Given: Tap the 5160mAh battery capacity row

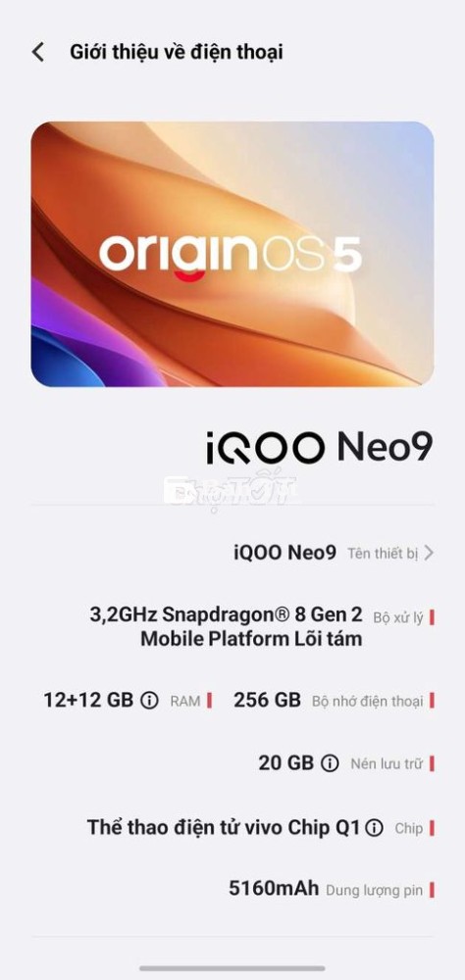Looking at the screenshot, I should click(x=232, y=889).
